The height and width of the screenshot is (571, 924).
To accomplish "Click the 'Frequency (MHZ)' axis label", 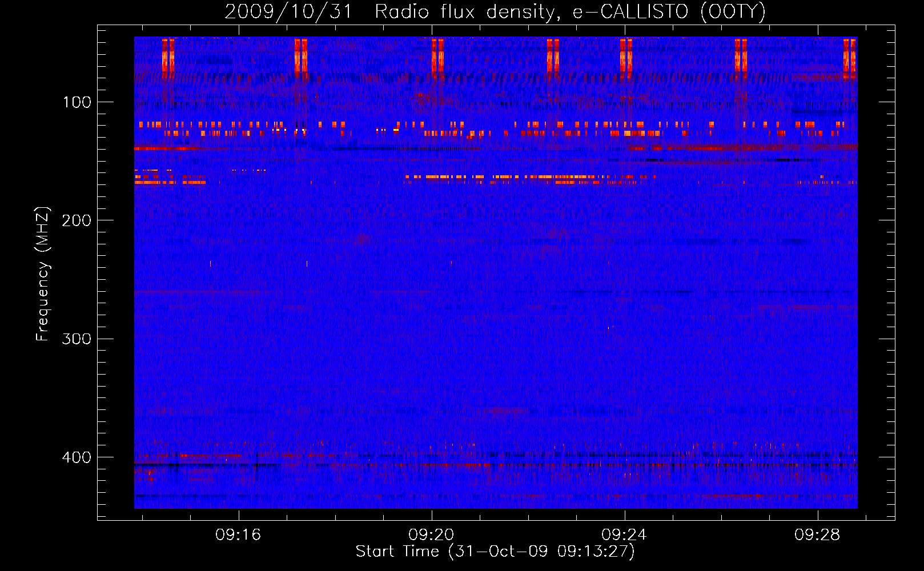I will [43, 274].
